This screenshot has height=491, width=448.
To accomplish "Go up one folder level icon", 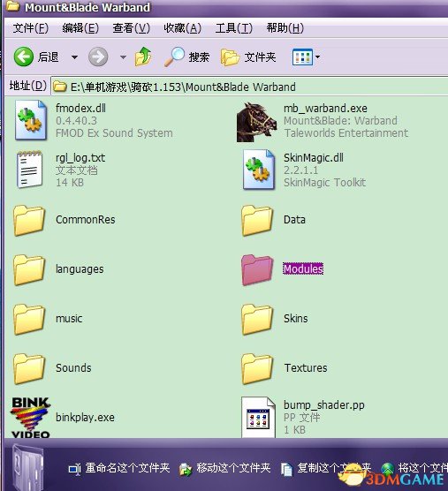I will point(143,57).
